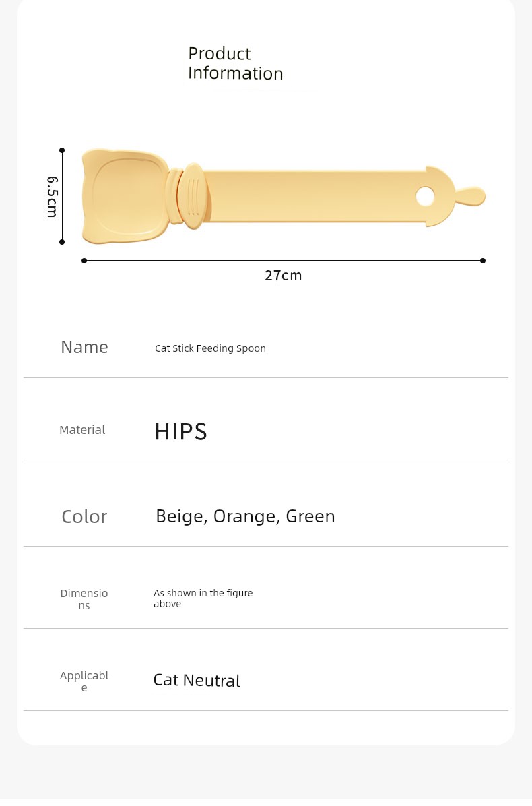Click the Material label
Viewport: 532px width, 806px height.
coord(82,430)
